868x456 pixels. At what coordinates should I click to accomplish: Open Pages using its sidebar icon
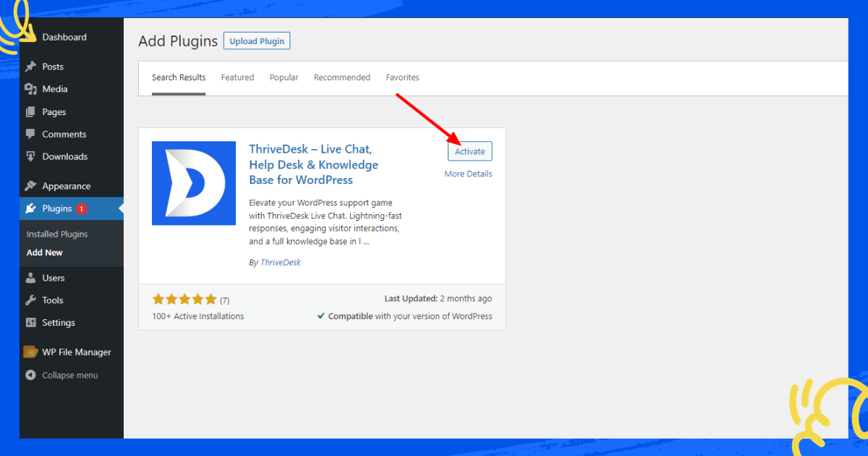(x=30, y=112)
